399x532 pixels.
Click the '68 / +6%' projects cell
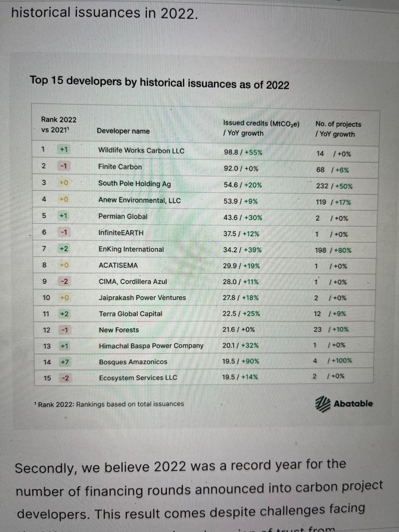(332, 170)
